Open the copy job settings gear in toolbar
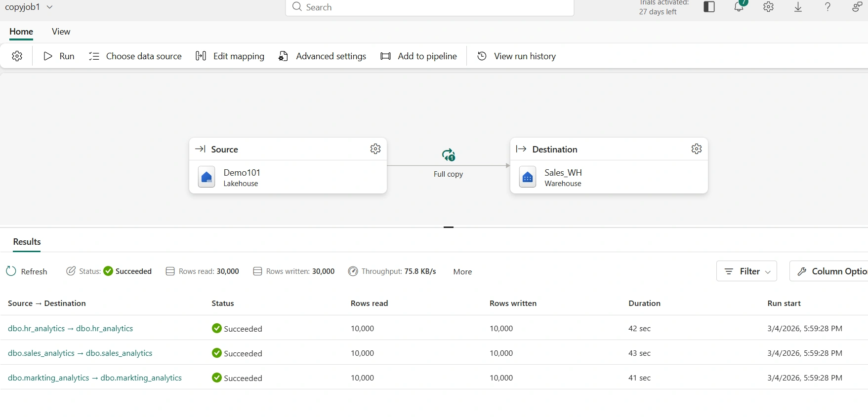 pos(17,56)
